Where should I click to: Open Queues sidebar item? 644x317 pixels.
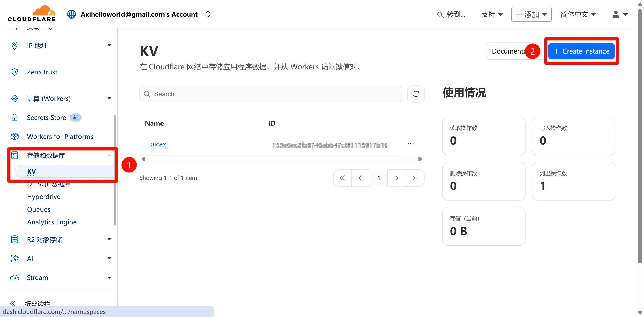click(39, 209)
